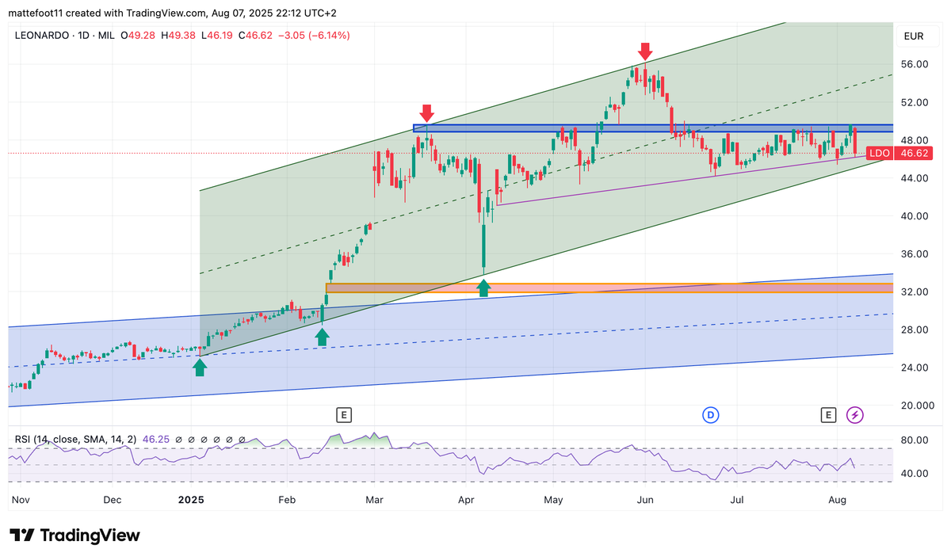Image resolution: width=951 pixels, height=560 pixels.
Task: Click the May label on the time axis
Action: tap(554, 501)
